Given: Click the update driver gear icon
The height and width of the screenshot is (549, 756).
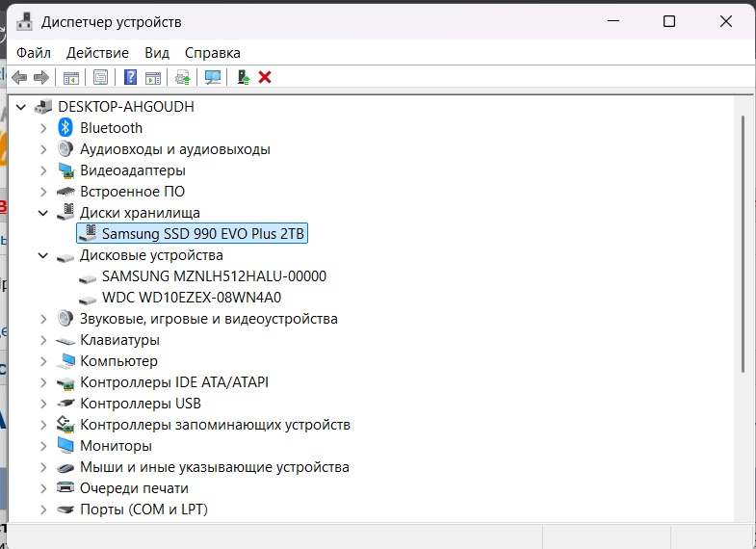Looking at the screenshot, I should pos(183,77).
